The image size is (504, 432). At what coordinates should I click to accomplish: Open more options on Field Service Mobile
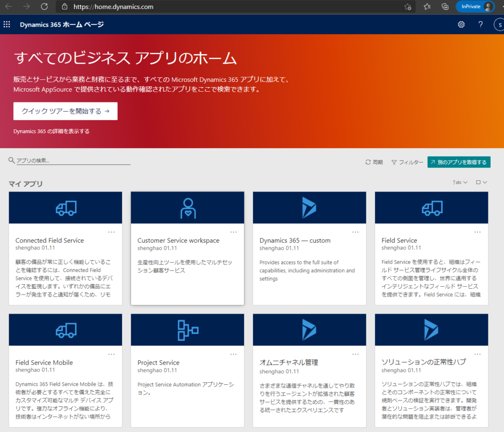tap(112, 354)
